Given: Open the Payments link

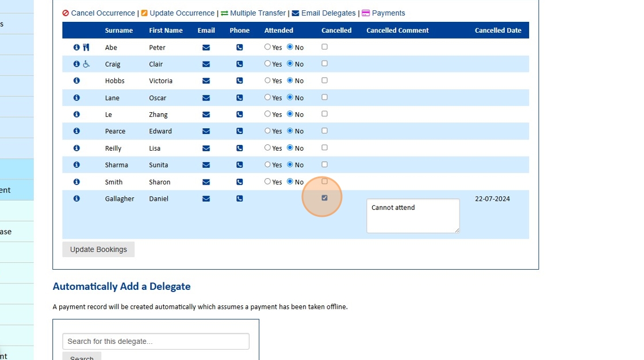Looking at the screenshot, I should click(x=388, y=13).
